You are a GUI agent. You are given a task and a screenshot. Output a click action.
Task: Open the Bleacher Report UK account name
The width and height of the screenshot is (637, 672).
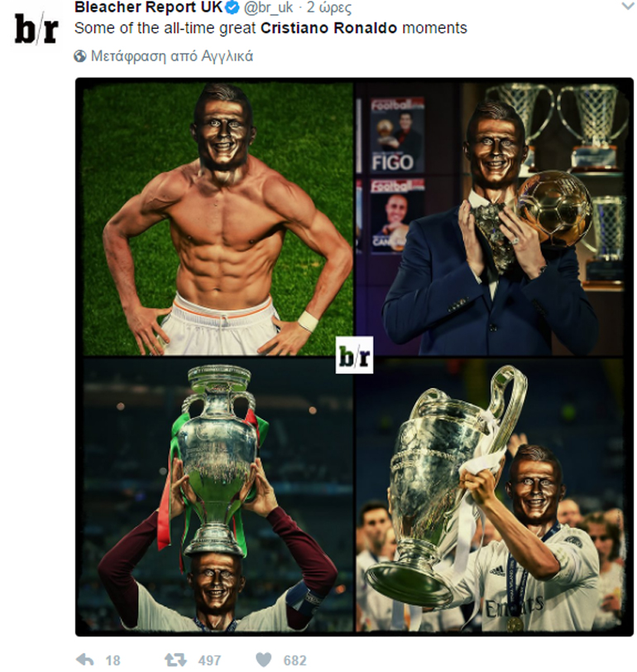[149, 7]
